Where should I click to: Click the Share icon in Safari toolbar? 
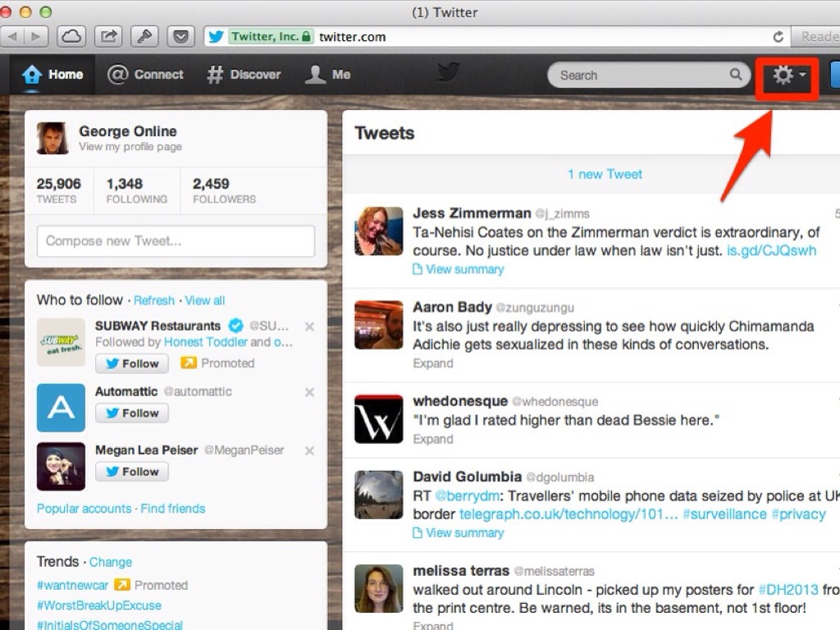[x=108, y=36]
